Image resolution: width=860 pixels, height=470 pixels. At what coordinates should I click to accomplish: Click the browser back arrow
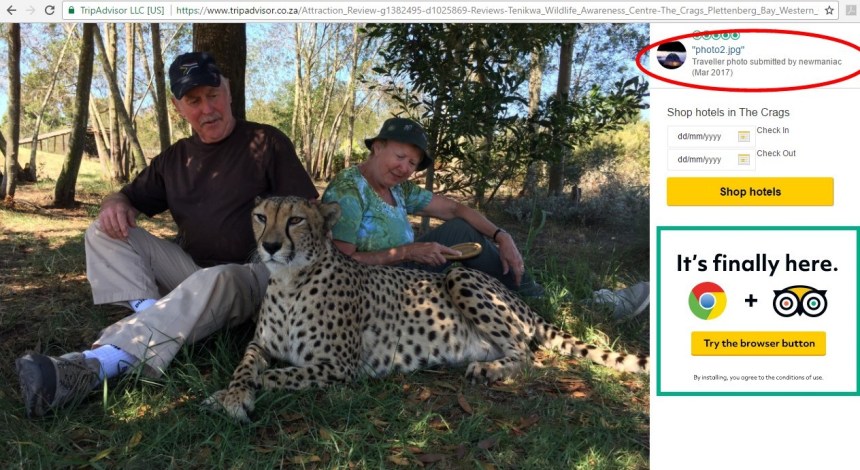click(11, 10)
